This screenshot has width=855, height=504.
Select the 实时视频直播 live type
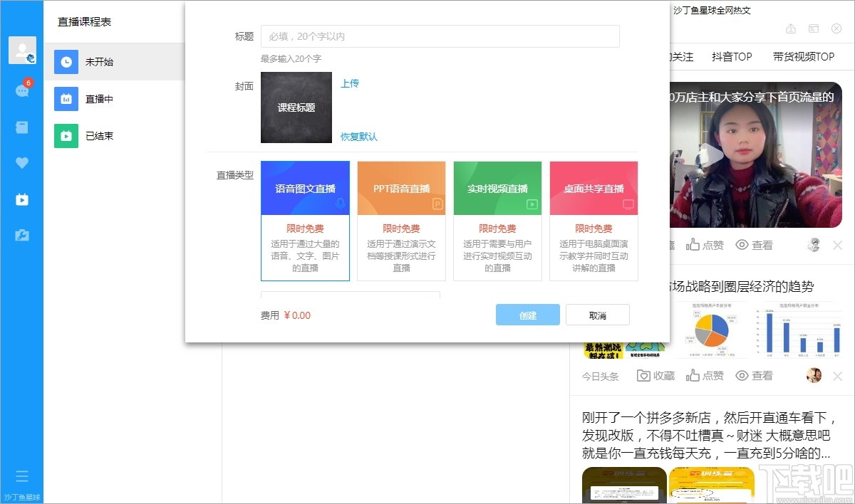[497, 221]
